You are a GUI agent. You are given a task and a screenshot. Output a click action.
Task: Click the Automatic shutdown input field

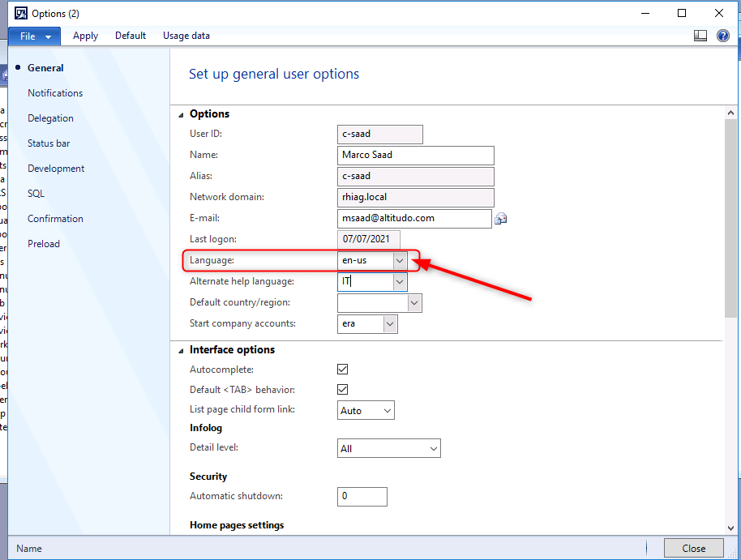tap(362, 496)
